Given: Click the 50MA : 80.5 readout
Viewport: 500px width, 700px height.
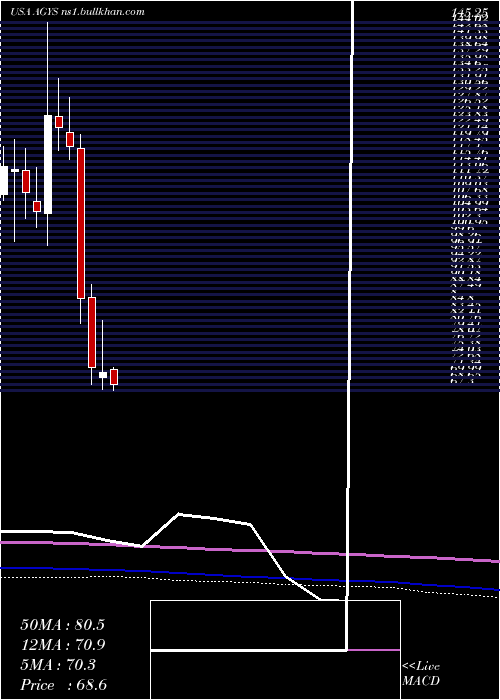Looking at the screenshot, I should coord(62,625).
